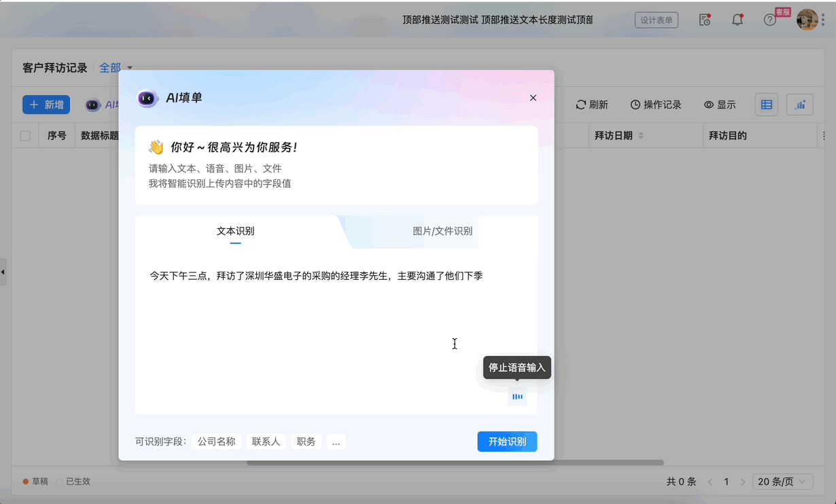Sort by 拜访日期 column sorter
Viewport: 836px width, 504px height.
(641, 136)
